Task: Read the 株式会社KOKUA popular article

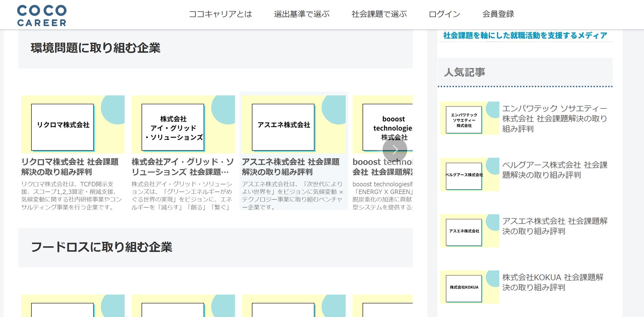Action: 553,282
